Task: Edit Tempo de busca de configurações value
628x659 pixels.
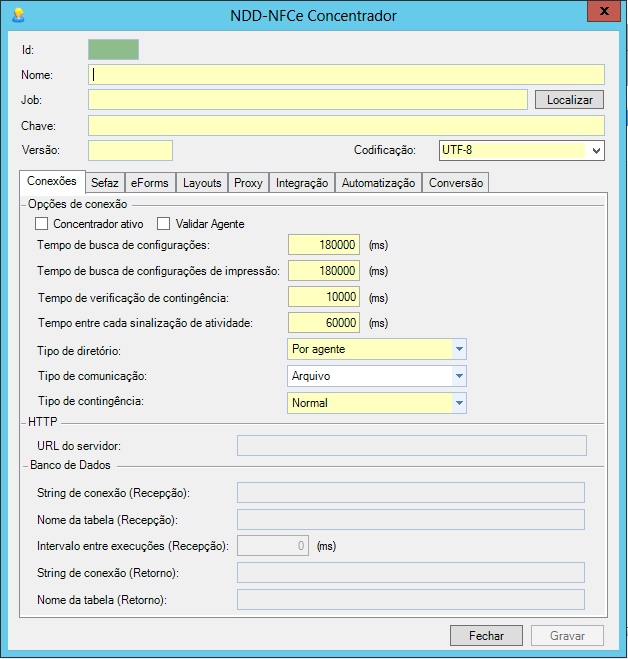Action: tap(324, 245)
